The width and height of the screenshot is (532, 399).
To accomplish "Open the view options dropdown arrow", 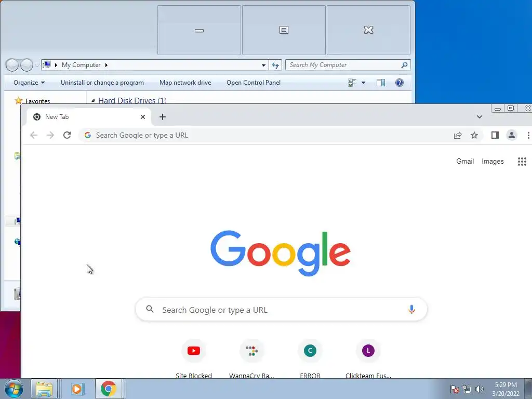I will coord(363,83).
